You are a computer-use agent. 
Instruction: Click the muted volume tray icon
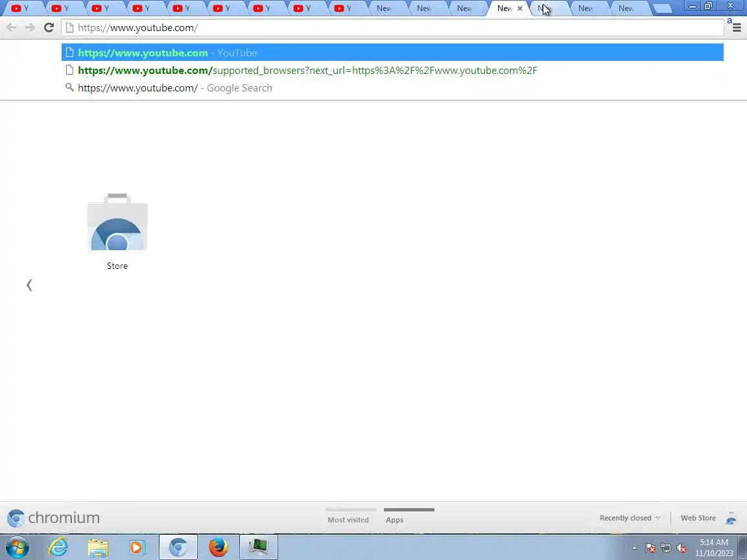coord(682,548)
